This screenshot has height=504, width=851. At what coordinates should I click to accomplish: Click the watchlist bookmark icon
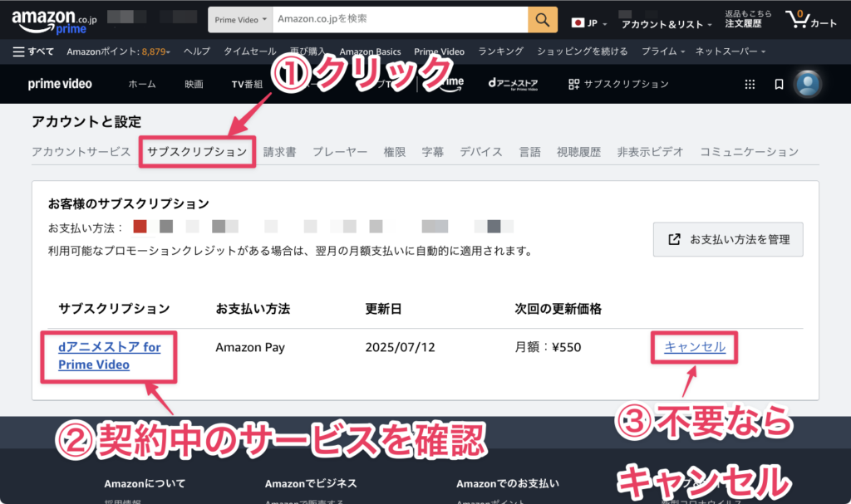click(x=779, y=84)
